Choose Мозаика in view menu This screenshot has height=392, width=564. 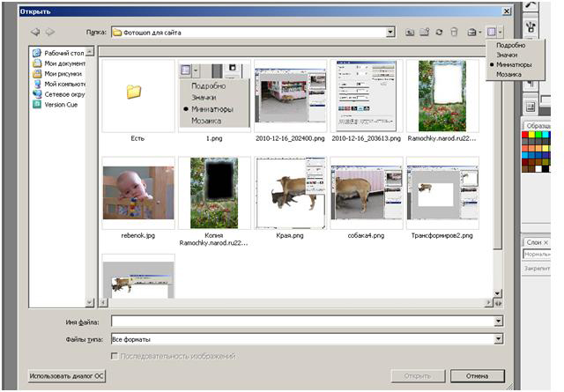point(508,74)
